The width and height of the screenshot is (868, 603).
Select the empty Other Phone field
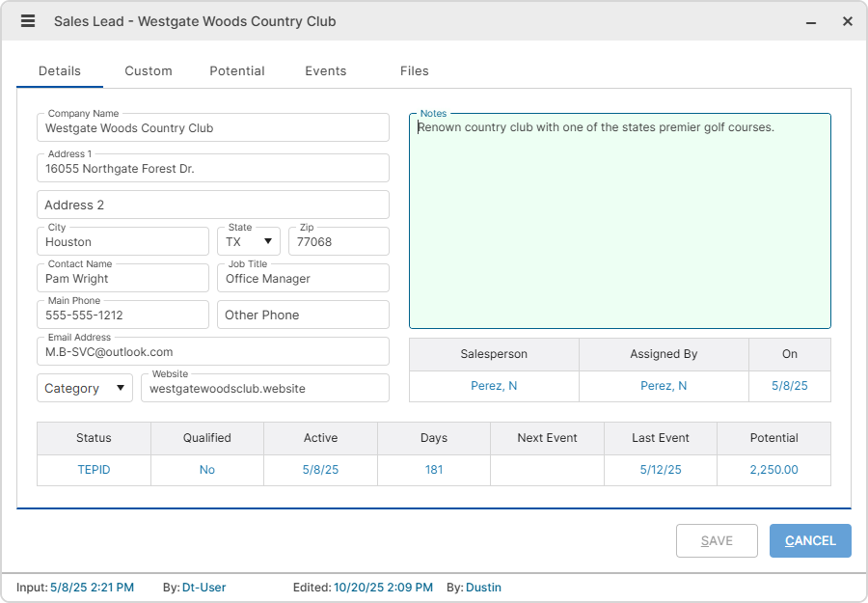pos(304,315)
